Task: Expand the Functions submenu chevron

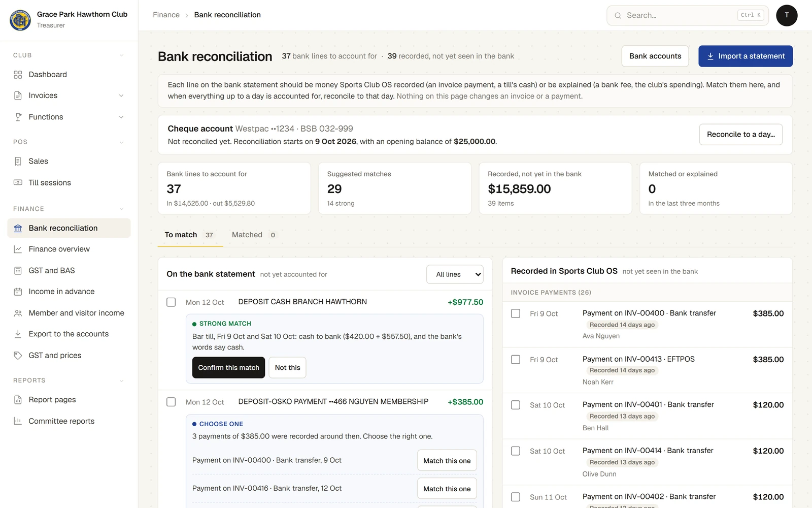Action: (x=121, y=117)
